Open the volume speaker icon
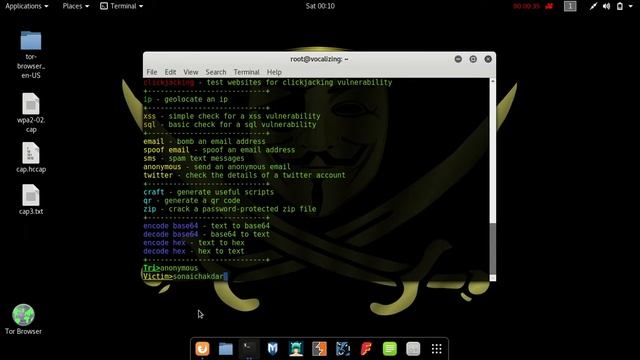 607,6
